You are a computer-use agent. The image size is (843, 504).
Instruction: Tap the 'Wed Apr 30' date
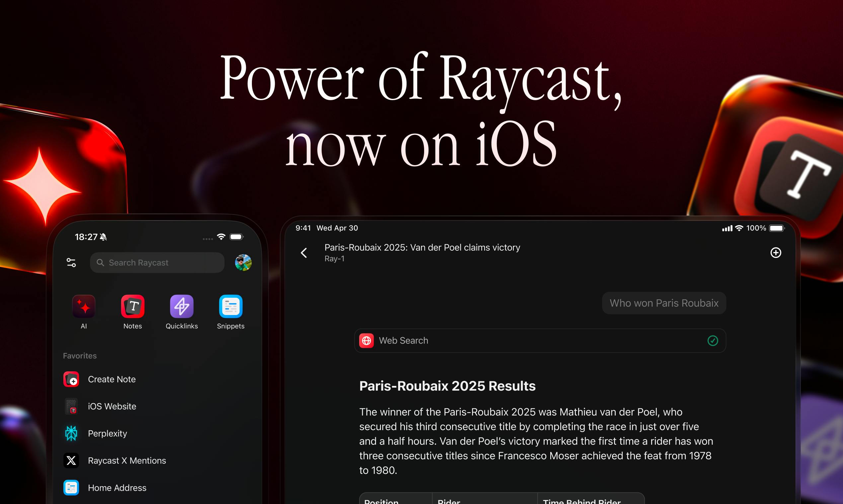[337, 228]
